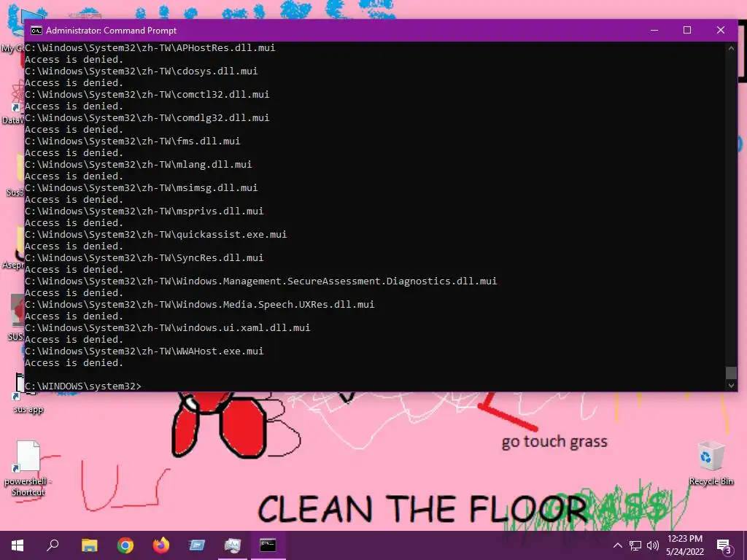Select the powershell - Shortcut desktop icon

pos(28,468)
